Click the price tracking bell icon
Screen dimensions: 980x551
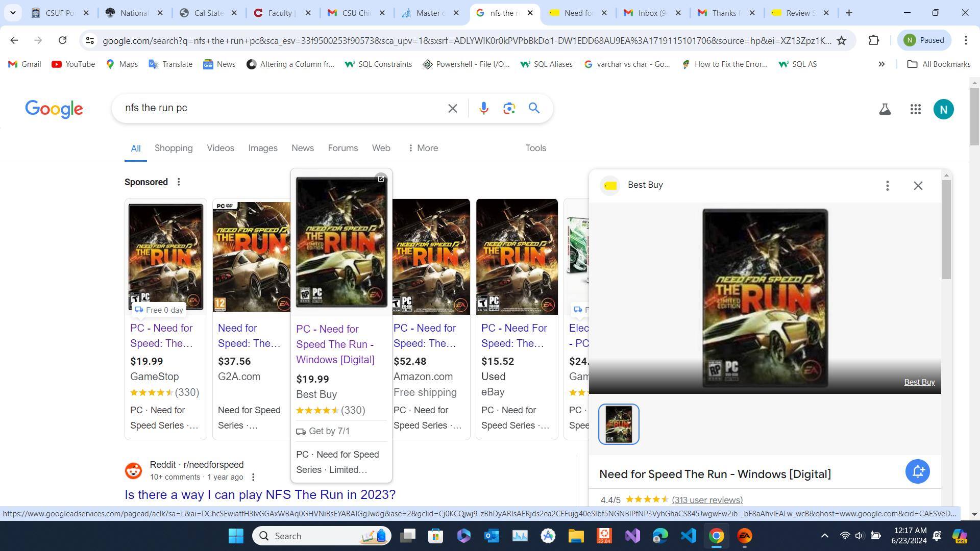(917, 471)
